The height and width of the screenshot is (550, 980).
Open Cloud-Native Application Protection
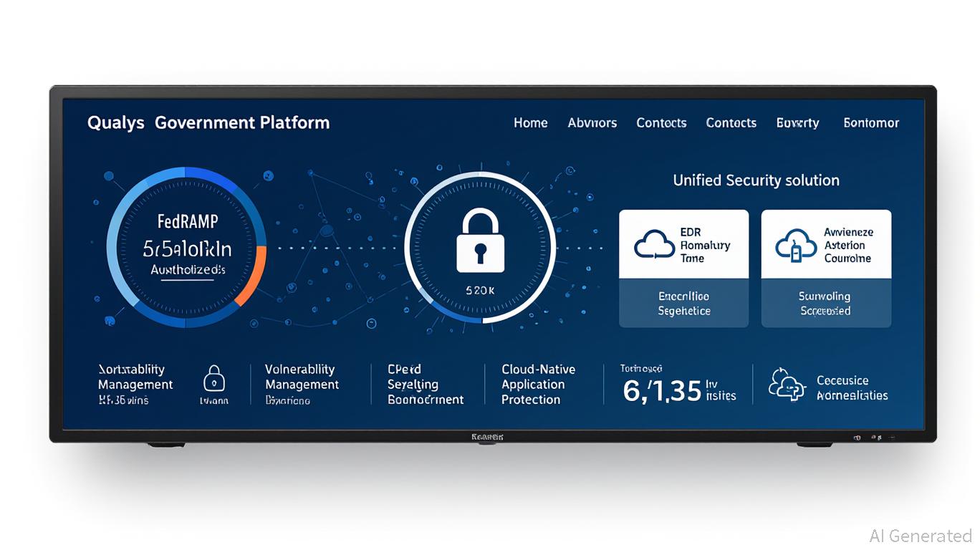[538, 385]
